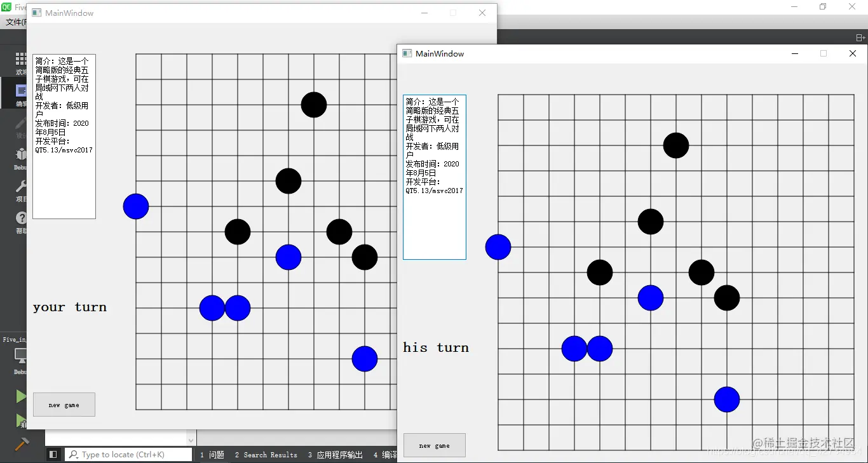Minimize the right MainWindow
This screenshot has width=868, height=463.
click(795, 53)
